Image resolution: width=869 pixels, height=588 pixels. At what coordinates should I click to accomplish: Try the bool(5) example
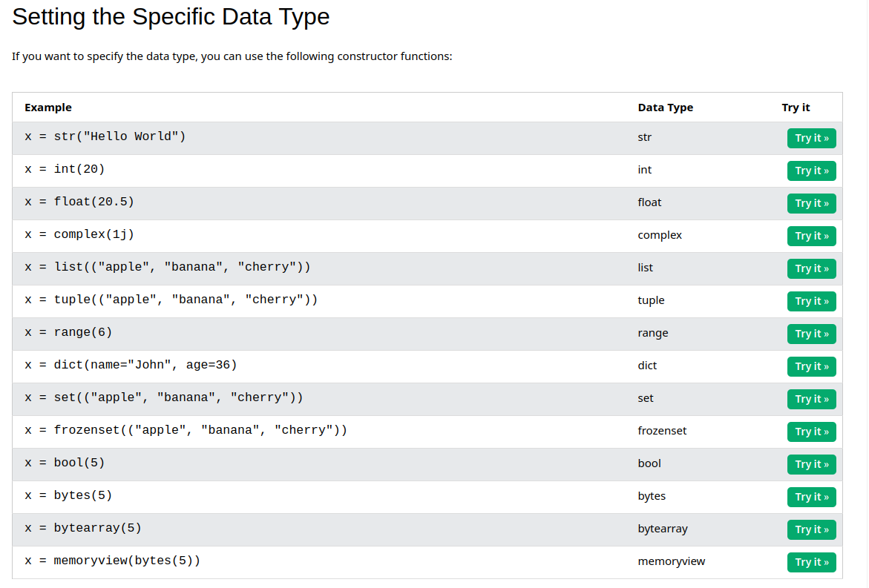click(x=811, y=464)
